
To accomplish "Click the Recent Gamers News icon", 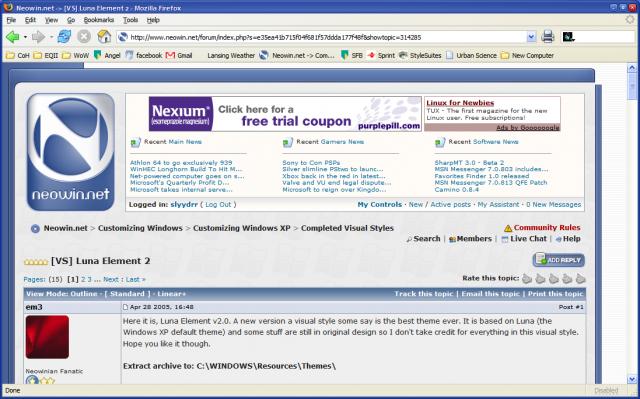I will [288, 142].
